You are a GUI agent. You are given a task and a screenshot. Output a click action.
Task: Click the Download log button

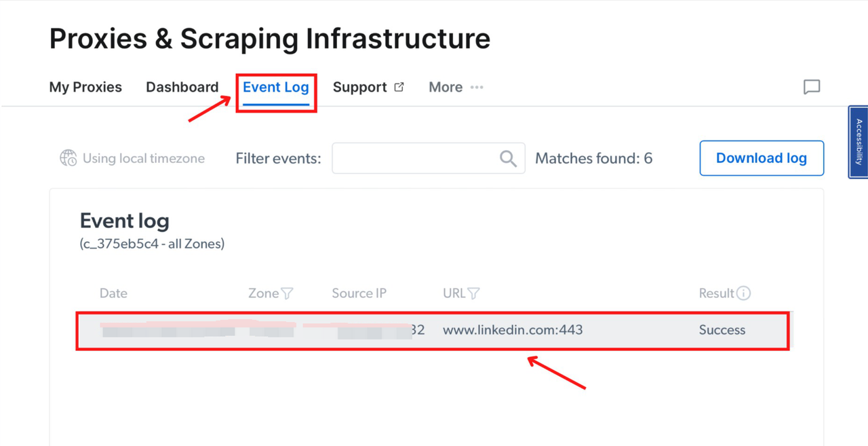(x=762, y=158)
